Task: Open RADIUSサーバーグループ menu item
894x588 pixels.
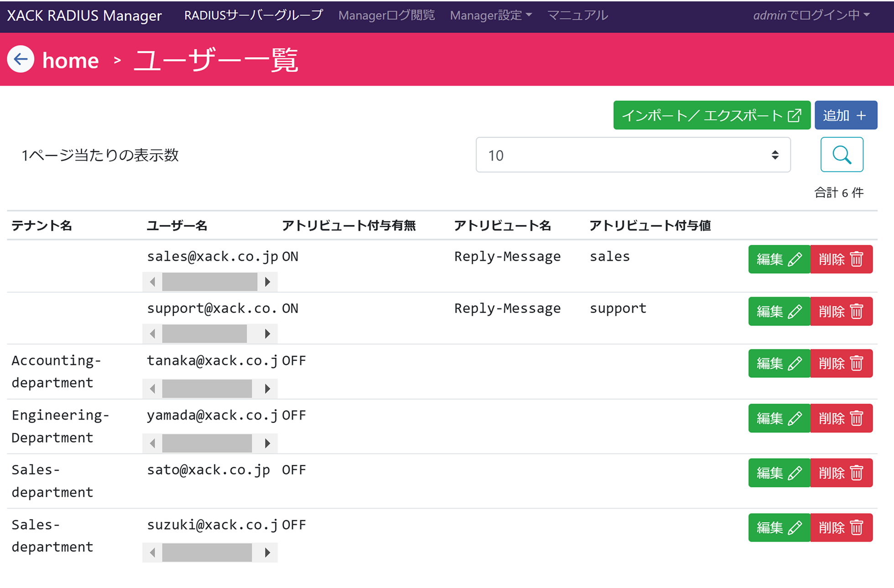Action: click(254, 16)
